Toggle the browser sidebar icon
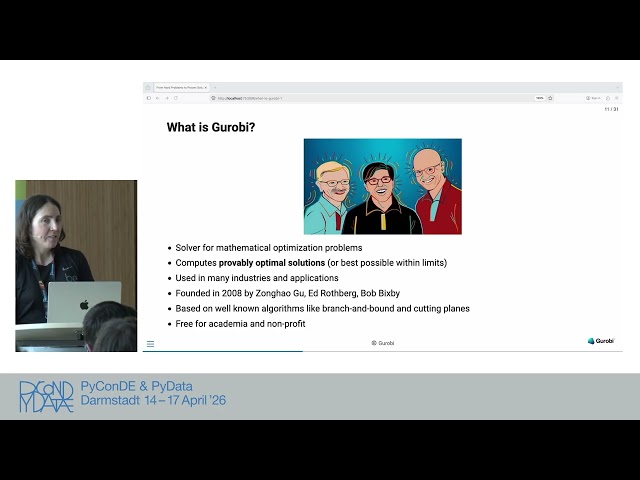This screenshot has height=480, width=640. [149, 98]
